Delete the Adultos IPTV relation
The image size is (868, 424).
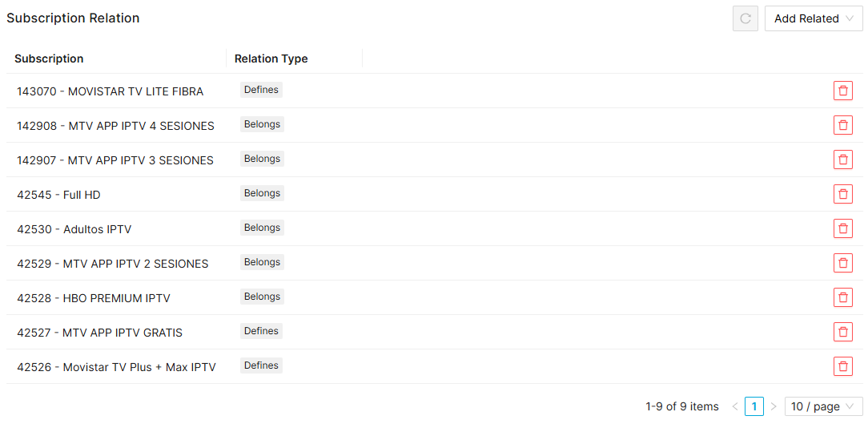click(x=842, y=228)
